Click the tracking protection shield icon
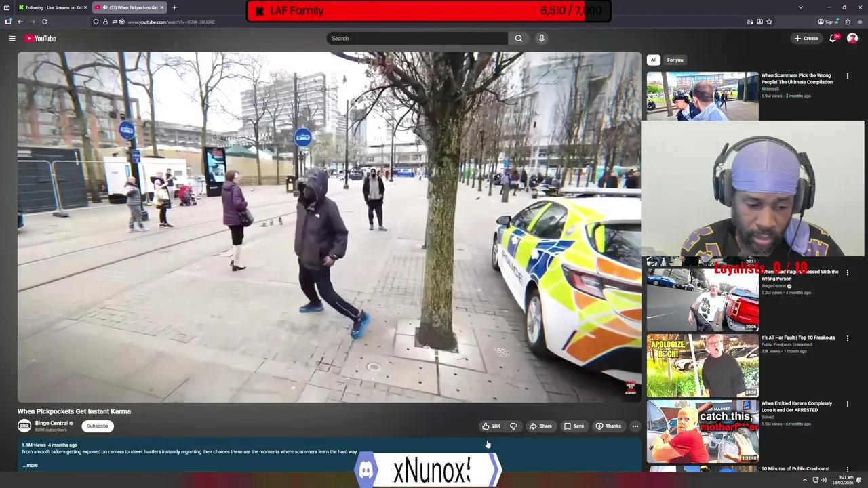868x488 pixels. [x=96, y=22]
